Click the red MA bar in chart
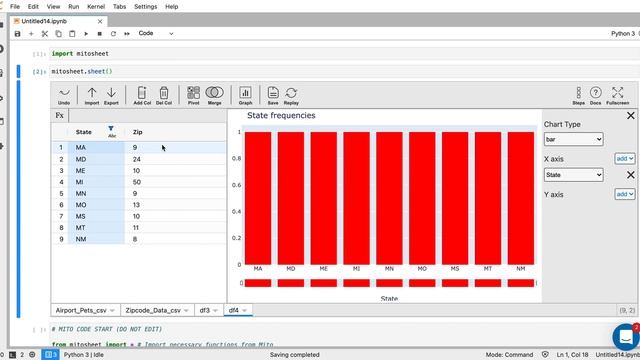640x360 pixels. click(x=258, y=198)
